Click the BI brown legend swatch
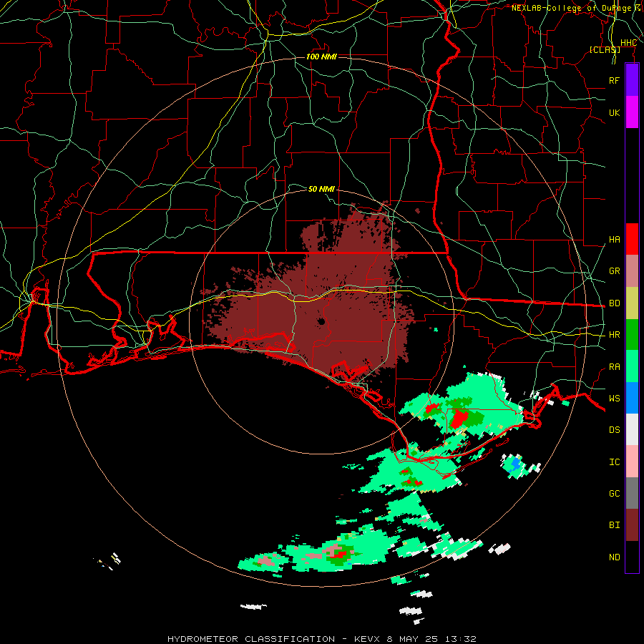 (x=632, y=525)
